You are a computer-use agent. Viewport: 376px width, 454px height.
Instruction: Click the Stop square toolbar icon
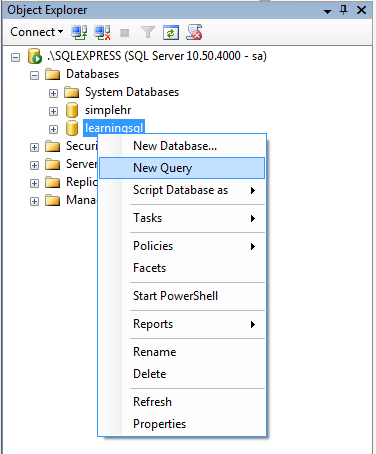coord(125,33)
